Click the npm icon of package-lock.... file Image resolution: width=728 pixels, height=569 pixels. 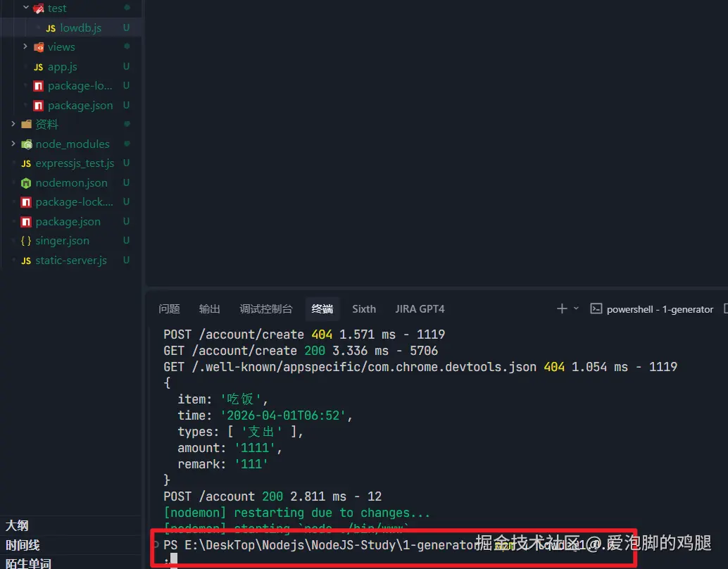[x=26, y=202]
